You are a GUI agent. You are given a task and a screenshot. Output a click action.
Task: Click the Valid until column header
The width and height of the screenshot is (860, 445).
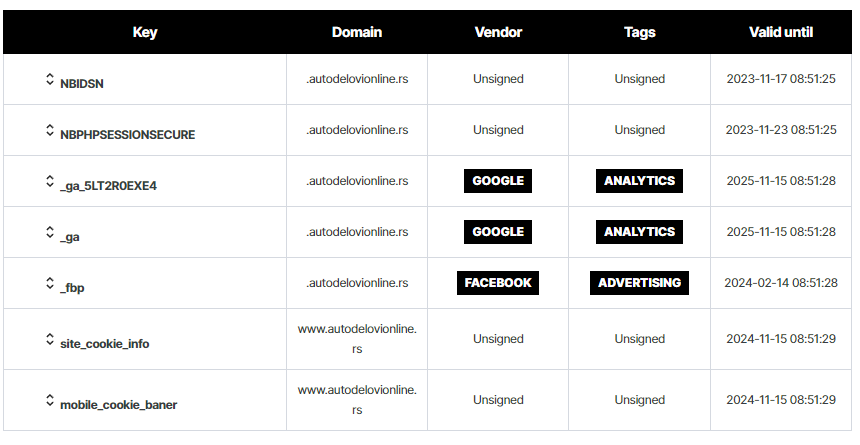pos(781,32)
